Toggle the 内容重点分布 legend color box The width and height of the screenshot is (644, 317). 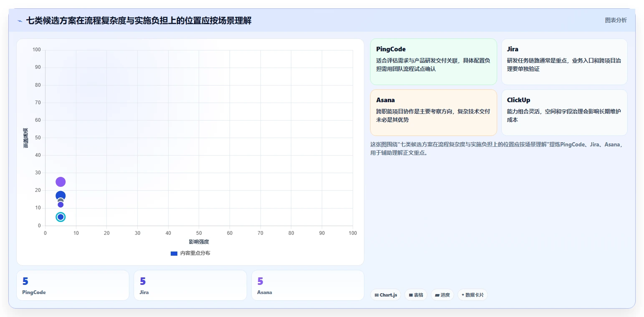174,253
